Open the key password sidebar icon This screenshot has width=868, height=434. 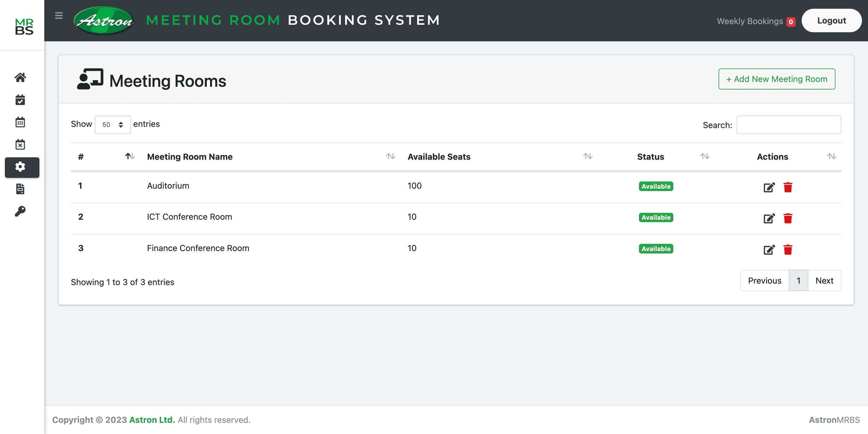20,211
